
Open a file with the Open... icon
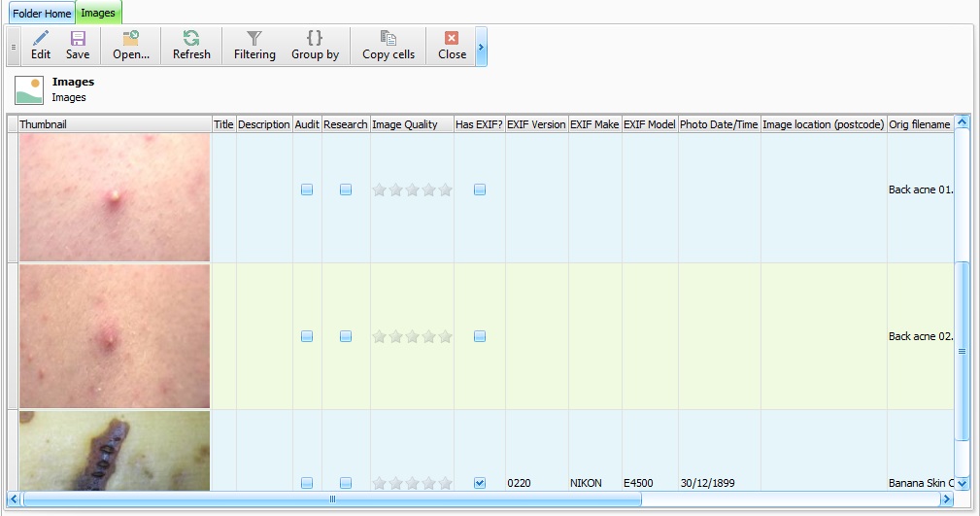[x=130, y=39]
